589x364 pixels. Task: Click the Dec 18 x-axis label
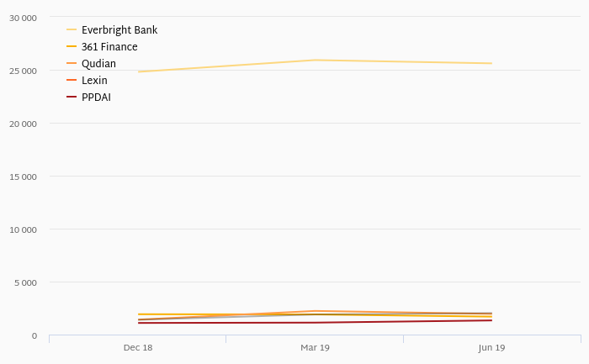pos(138,348)
